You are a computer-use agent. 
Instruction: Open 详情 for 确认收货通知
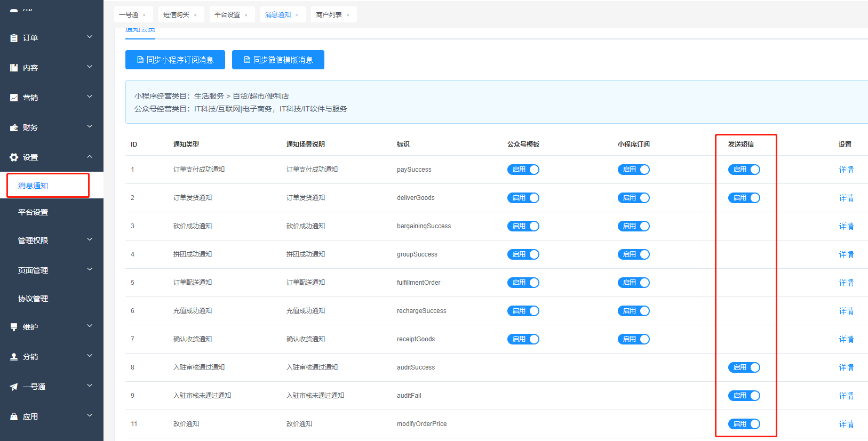[846, 339]
